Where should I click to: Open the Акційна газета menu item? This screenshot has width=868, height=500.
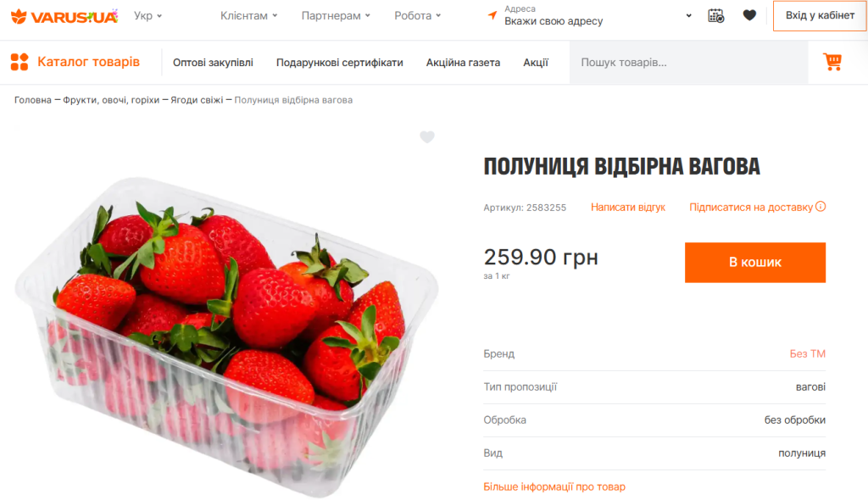click(463, 63)
